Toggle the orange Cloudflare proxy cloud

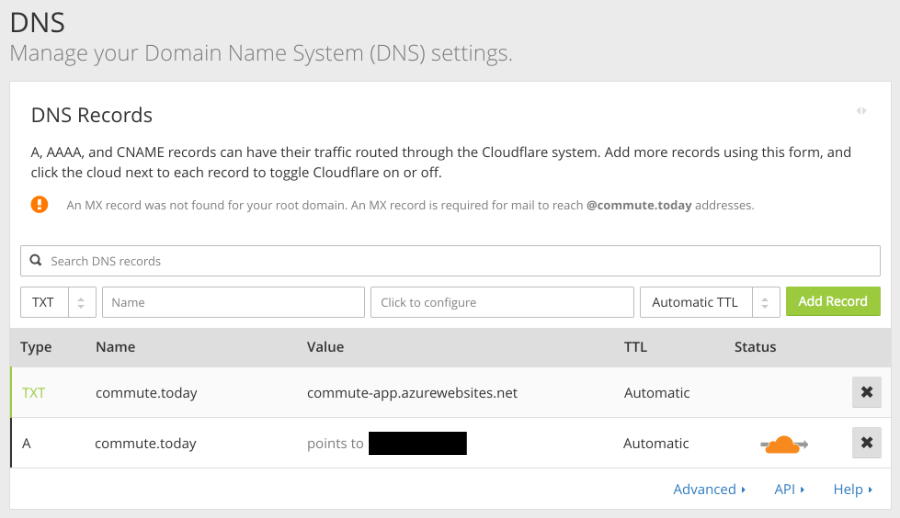pos(784,444)
